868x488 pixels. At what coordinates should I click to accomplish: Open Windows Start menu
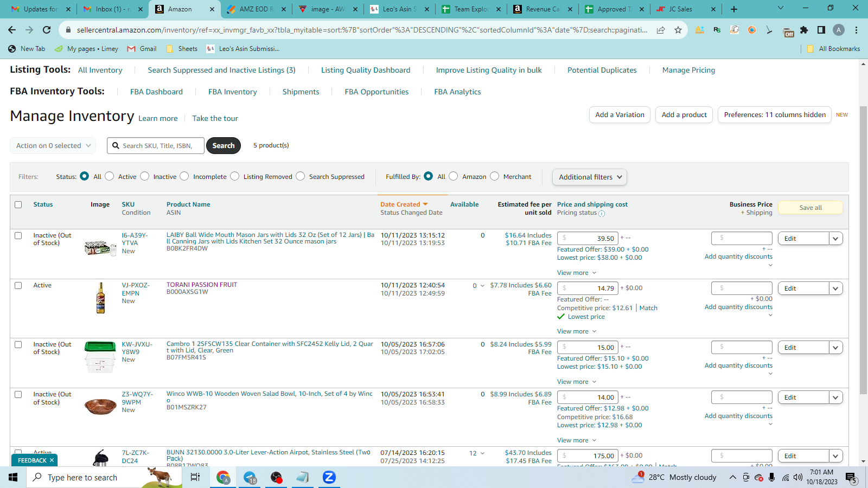(x=13, y=477)
